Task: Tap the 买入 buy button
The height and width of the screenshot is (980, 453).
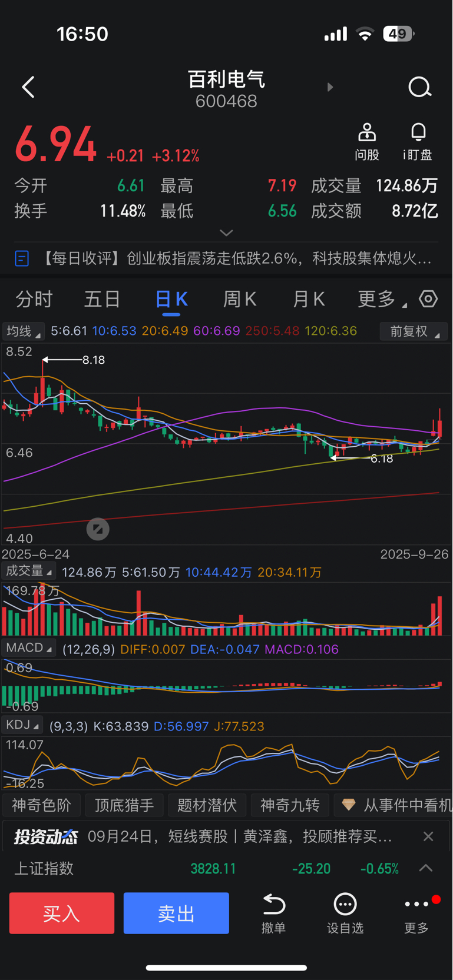Action: 62,913
